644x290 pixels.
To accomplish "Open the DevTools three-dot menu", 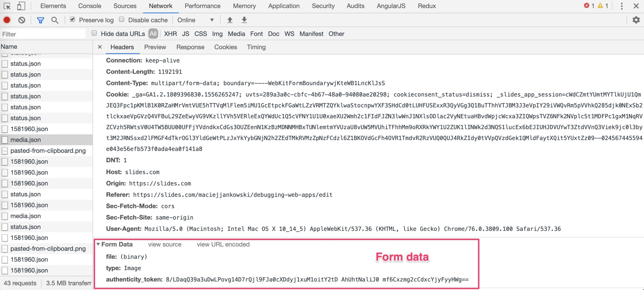I will coord(622,6).
